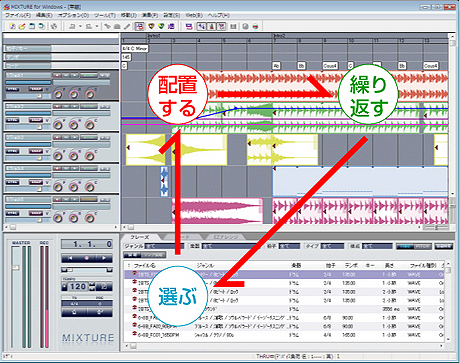Click the Ab chord marker at bar 7
The width and height of the screenshot is (460, 363).
click(276, 66)
